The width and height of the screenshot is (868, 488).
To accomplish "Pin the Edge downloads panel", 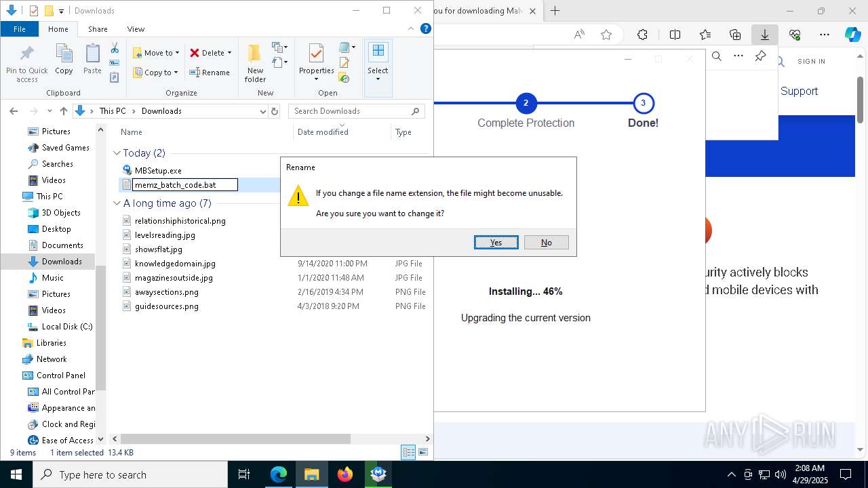I will (x=760, y=56).
